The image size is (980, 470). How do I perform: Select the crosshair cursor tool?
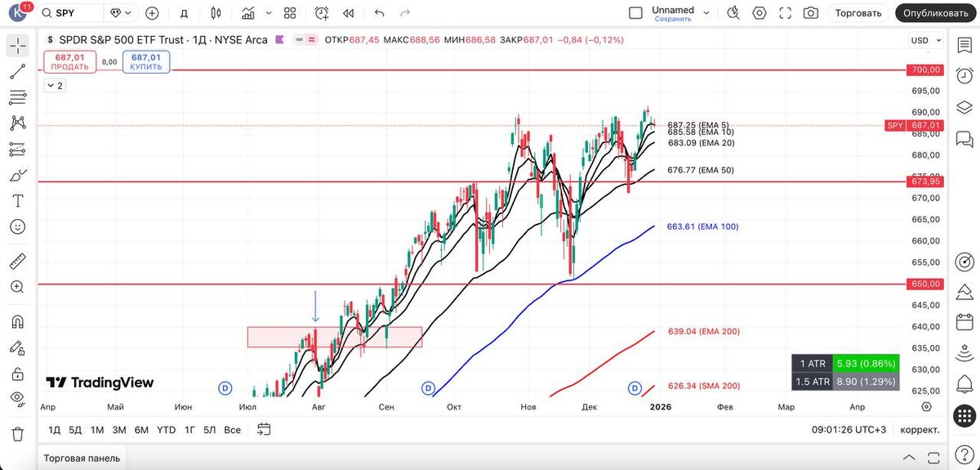(18, 47)
